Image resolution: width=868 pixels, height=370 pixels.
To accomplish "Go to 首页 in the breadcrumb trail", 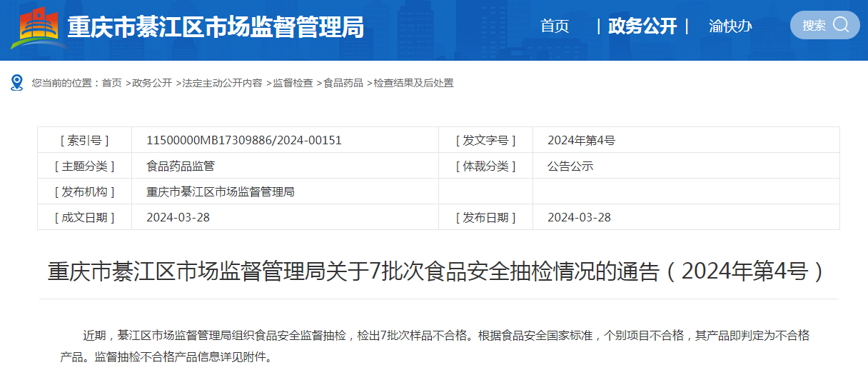I will pyautogui.click(x=111, y=83).
